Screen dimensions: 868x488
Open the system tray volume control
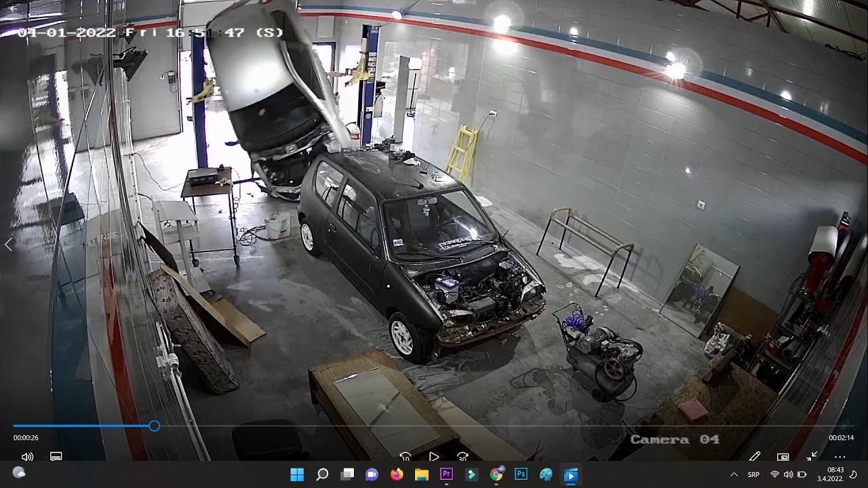(x=788, y=474)
